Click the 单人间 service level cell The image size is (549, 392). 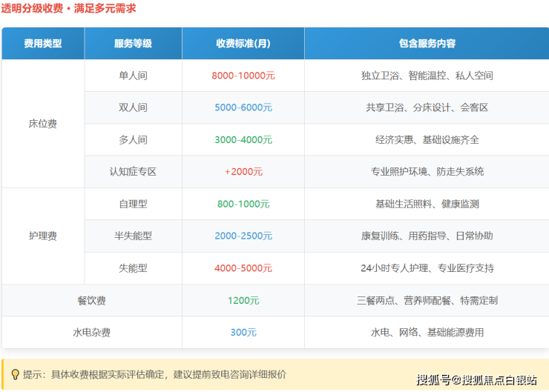(133, 76)
